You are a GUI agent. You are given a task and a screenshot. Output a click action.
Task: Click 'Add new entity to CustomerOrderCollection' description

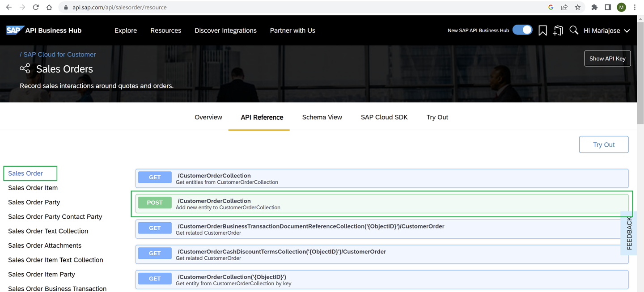tap(228, 207)
